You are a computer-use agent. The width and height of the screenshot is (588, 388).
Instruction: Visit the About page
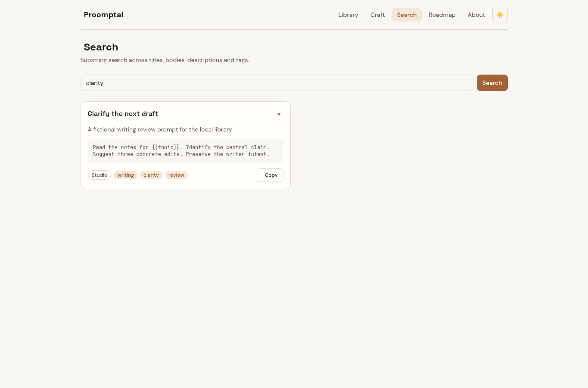pyautogui.click(x=476, y=15)
